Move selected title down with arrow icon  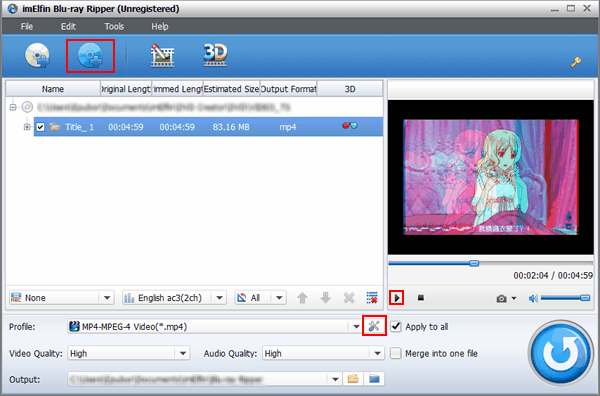click(326, 298)
